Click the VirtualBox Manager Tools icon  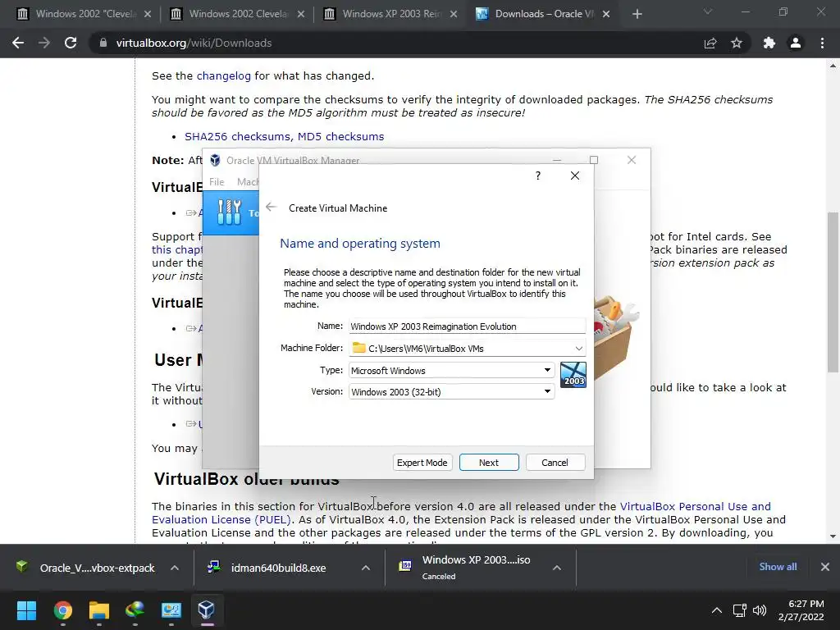pyautogui.click(x=230, y=212)
